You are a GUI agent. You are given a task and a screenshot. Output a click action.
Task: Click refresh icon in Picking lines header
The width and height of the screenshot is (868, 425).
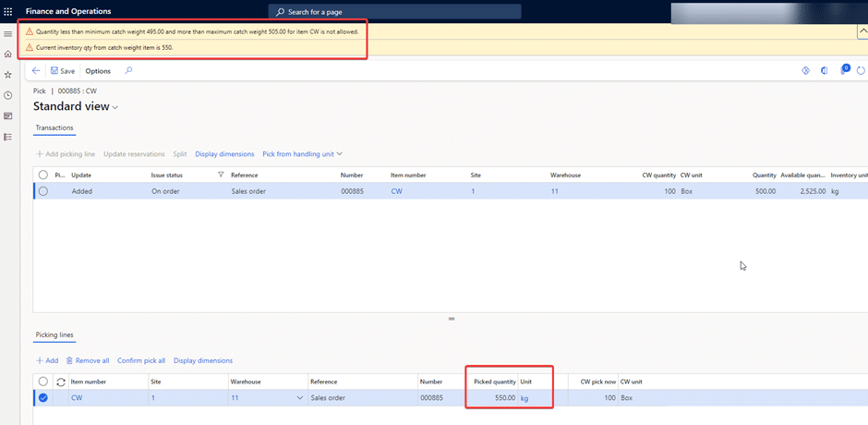(x=61, y=382)
